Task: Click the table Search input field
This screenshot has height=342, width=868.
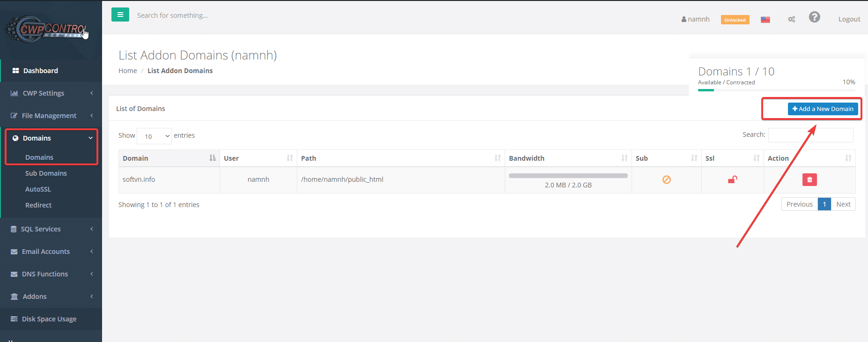Action: 810,135
